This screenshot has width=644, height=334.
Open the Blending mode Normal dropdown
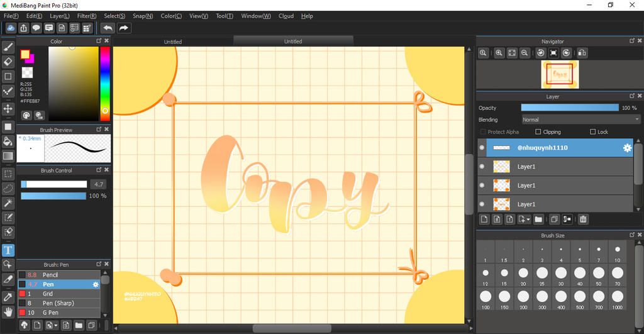pyautogui.click(x=580, y=120)
